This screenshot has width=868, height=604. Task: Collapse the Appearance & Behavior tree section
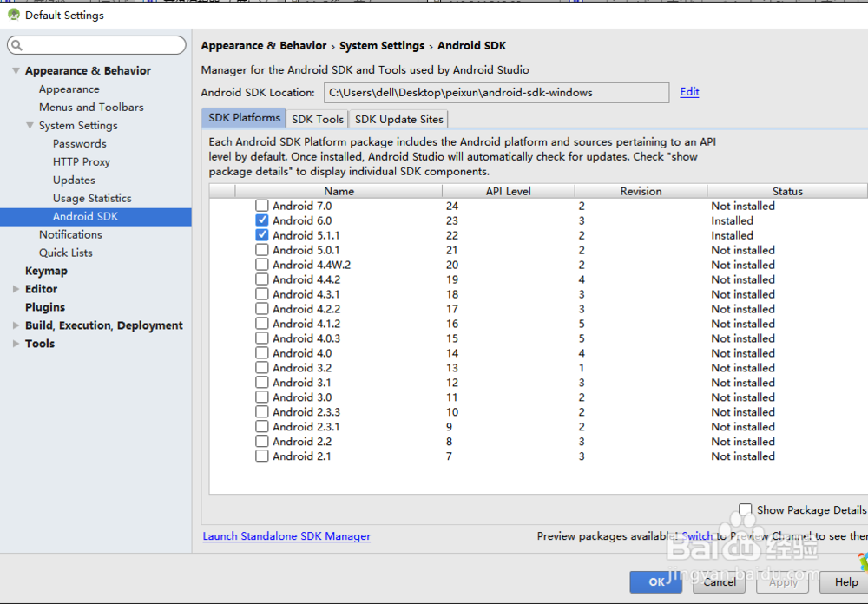(16, 71)
